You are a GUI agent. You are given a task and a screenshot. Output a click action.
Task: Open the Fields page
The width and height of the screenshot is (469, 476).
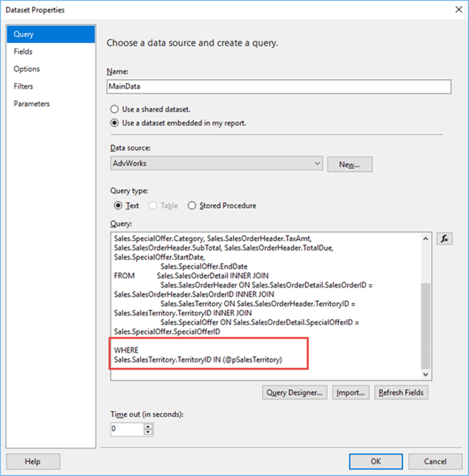[x=50, y=52]
